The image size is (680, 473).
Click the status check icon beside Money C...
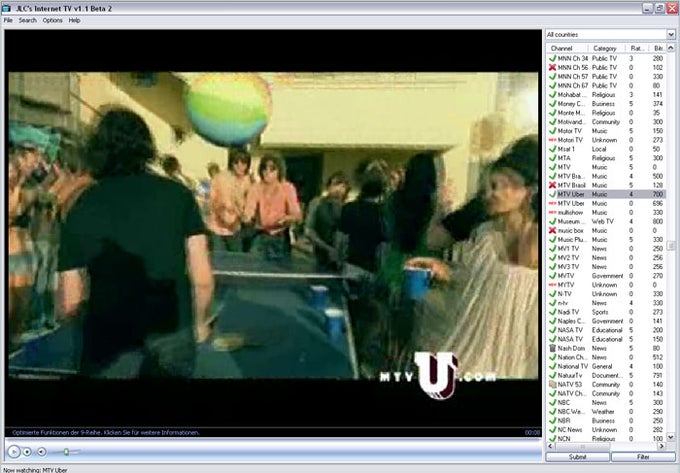pos(552,104)
